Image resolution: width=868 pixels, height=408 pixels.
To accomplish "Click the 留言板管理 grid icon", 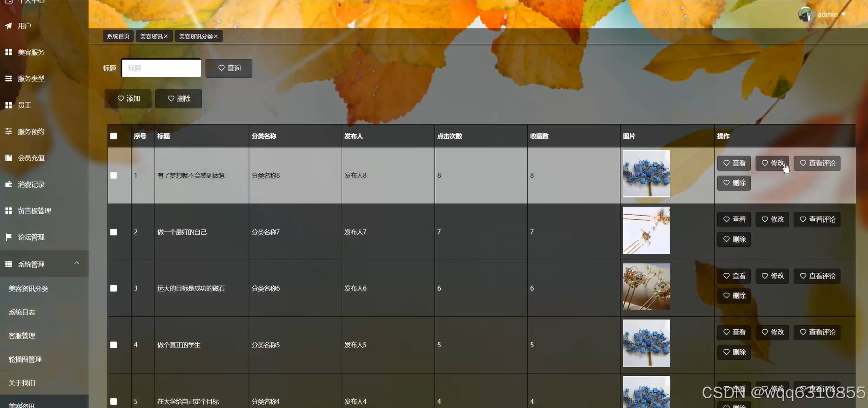I will pos(8,211).
